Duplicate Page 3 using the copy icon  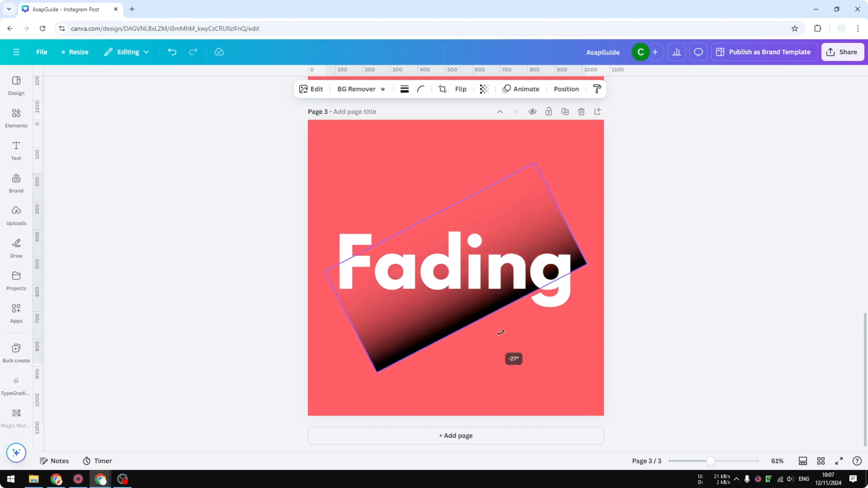(x=565, y=112)
